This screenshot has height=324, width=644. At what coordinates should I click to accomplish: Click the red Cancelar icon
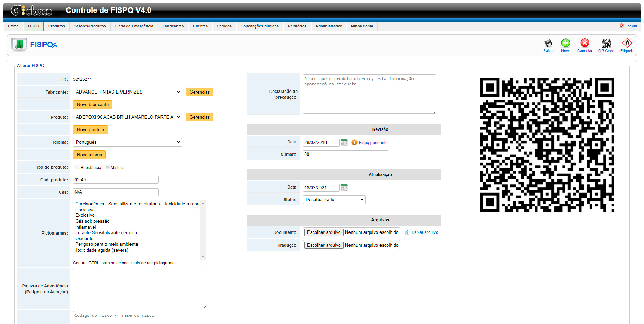[x=585, y=43]
